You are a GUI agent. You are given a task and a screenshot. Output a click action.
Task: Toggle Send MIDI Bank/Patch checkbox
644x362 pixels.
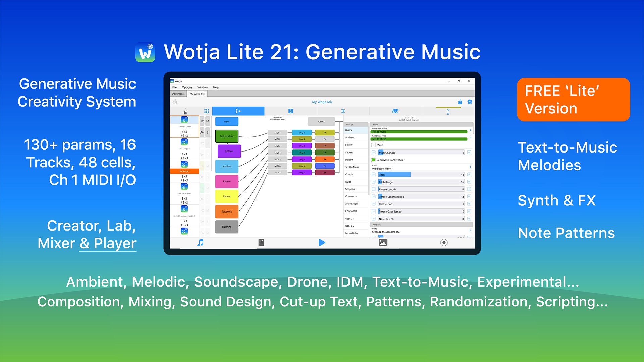coord(373,160)
